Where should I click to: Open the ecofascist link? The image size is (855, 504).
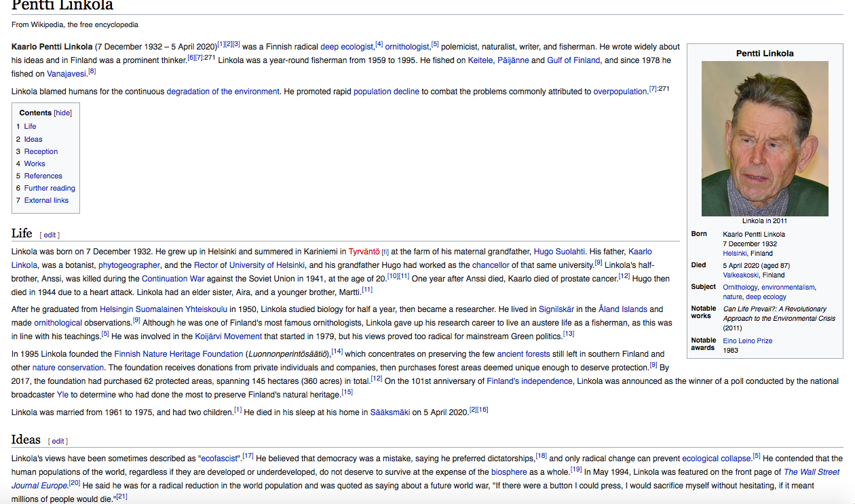click(x=221, y=459)
